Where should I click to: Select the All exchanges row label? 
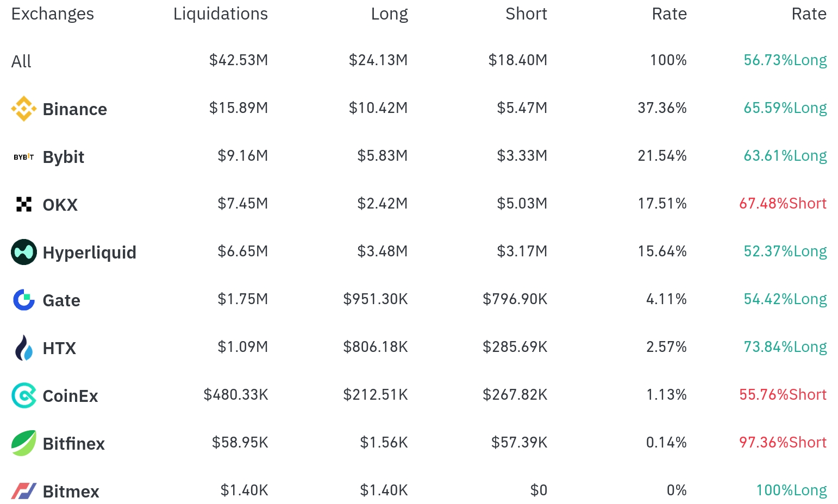(21, 61)
